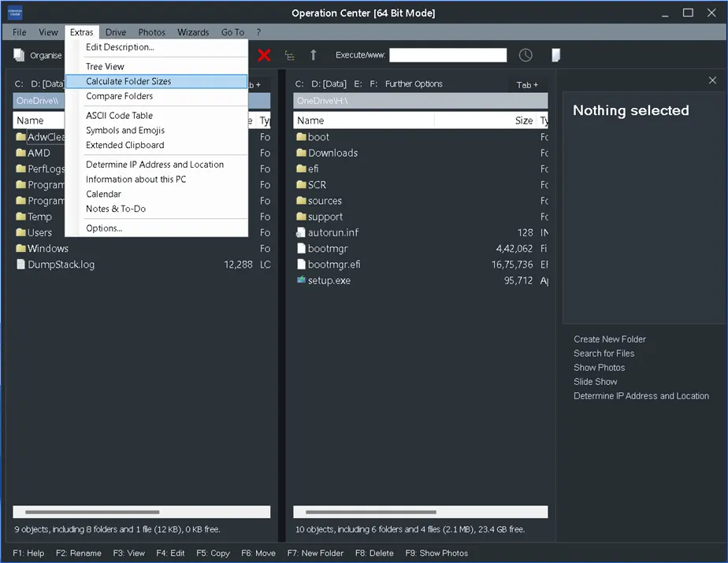Choose Calculate Folder Sizes menu entry
Viewport: 728px width, 563px height.
(x=128, y=81)
